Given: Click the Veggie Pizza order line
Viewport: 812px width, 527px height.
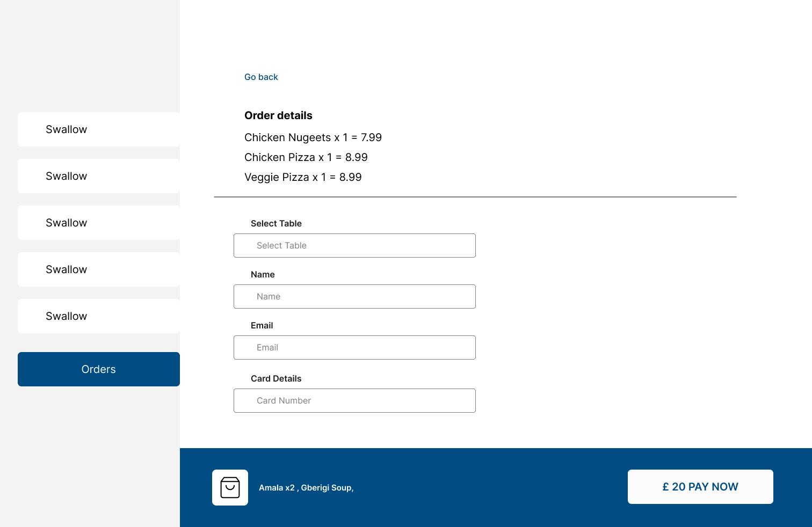Looking at the screenshot, I should [x=303, y=177].
